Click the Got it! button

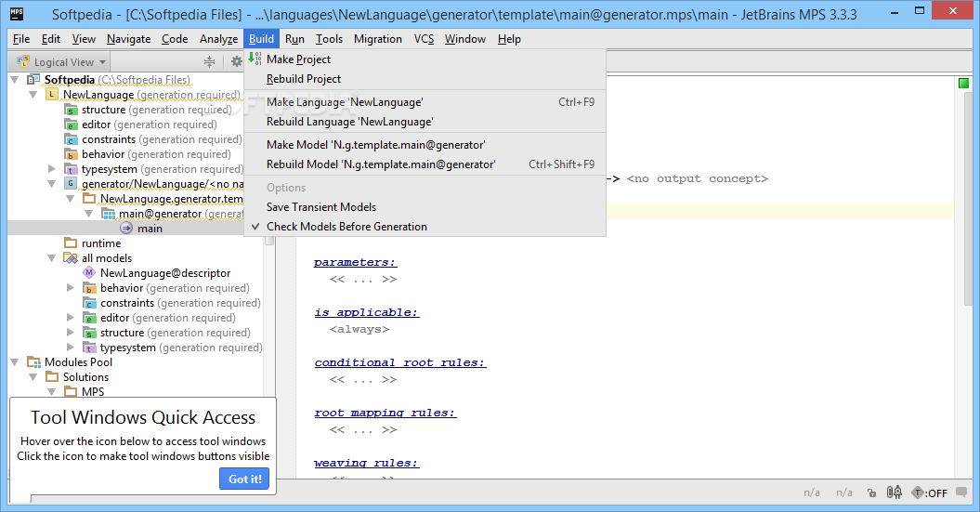coord(245,479)
